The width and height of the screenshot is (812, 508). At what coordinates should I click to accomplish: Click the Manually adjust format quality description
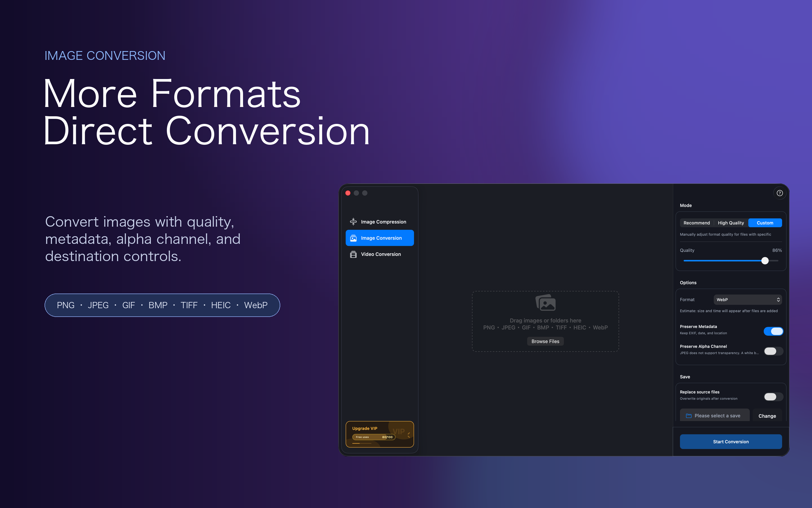(x=725, y=235)
